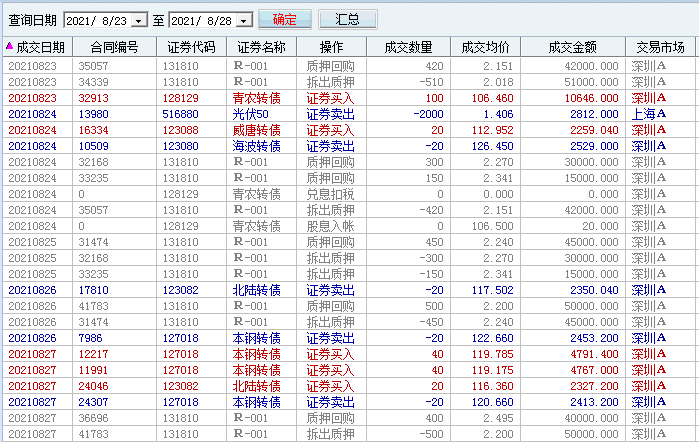This screenshot has width=699, height=442.
Task: Sort by 证券名称 column header
Action: pos(262,47)
